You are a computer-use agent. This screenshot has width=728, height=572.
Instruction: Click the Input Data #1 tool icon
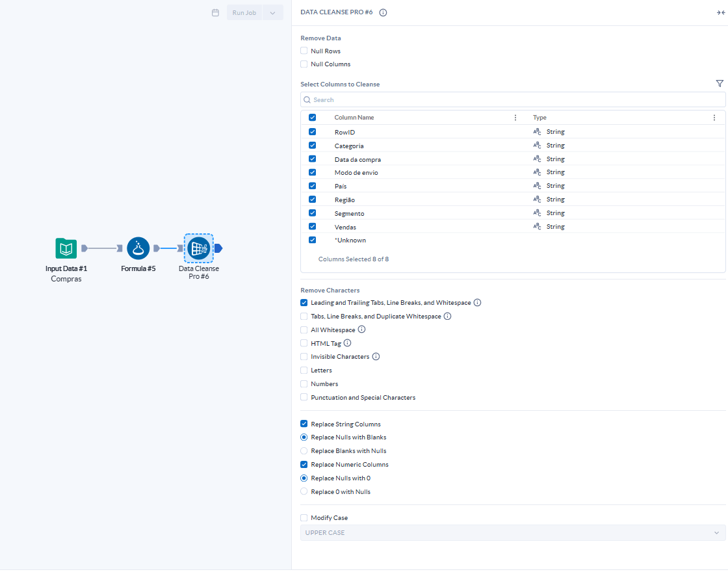(66, 248)
